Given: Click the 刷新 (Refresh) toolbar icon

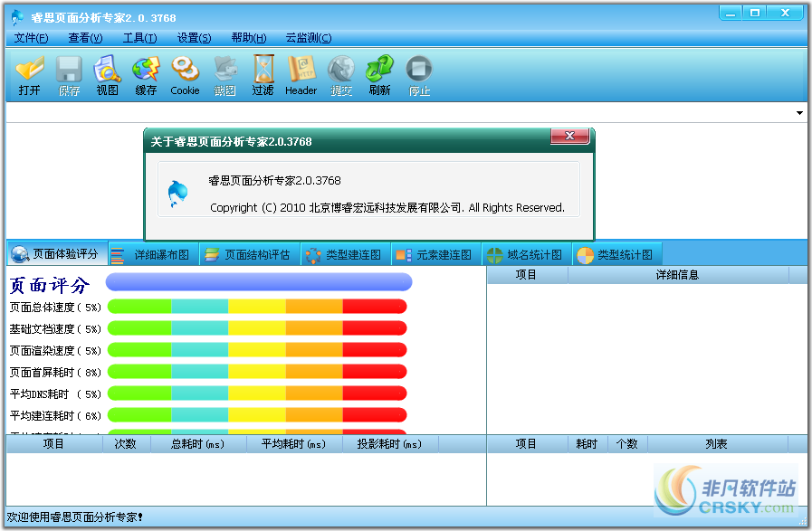Looking at the screenshot, I should 379,76.
